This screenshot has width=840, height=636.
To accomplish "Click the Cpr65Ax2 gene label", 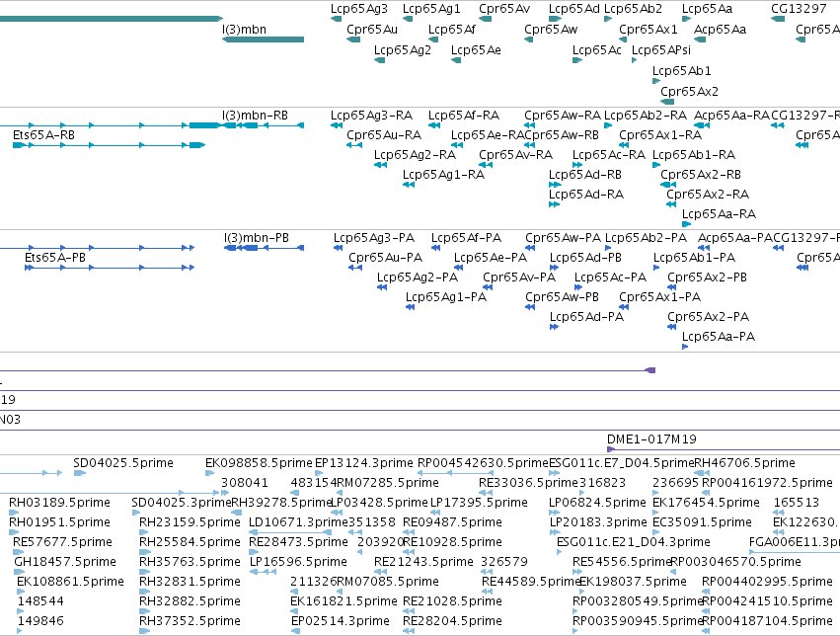I will click(689, 92).
